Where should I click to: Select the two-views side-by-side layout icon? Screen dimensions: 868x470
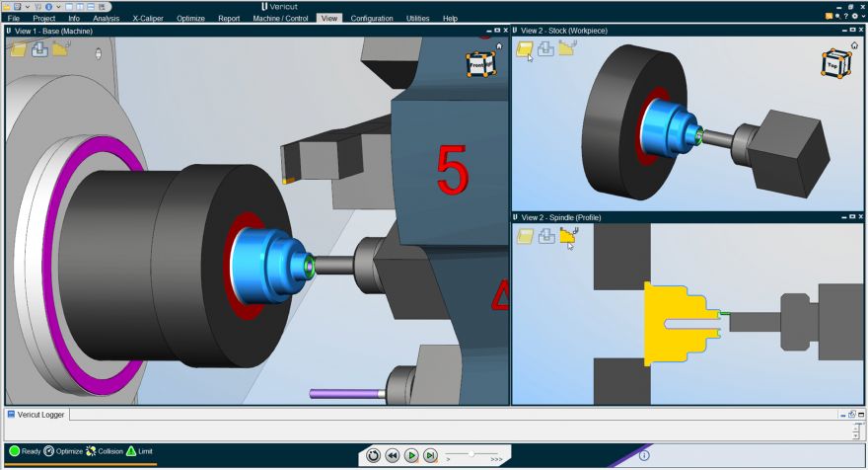click(80, 7)
